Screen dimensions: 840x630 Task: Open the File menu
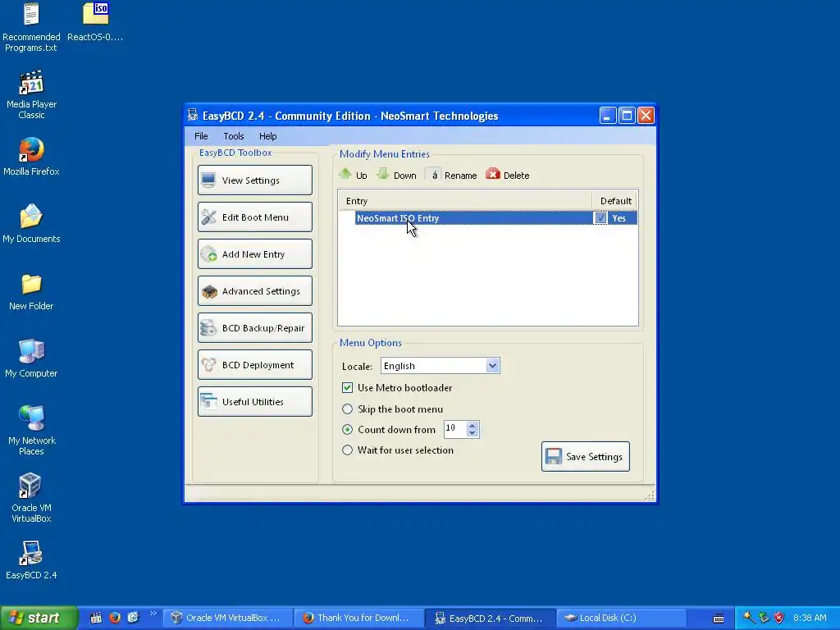(x=201, y=136)
